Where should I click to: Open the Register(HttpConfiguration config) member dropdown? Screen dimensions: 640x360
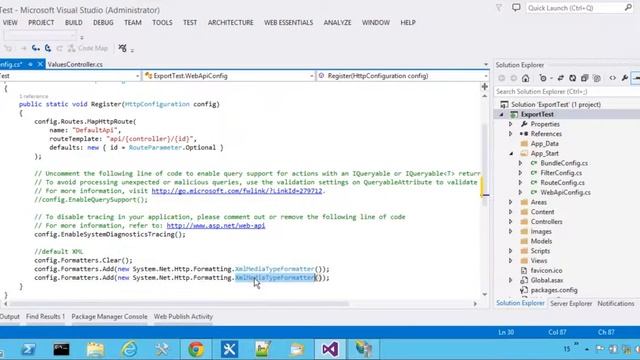pyautogui.click(x=402, y=76)
